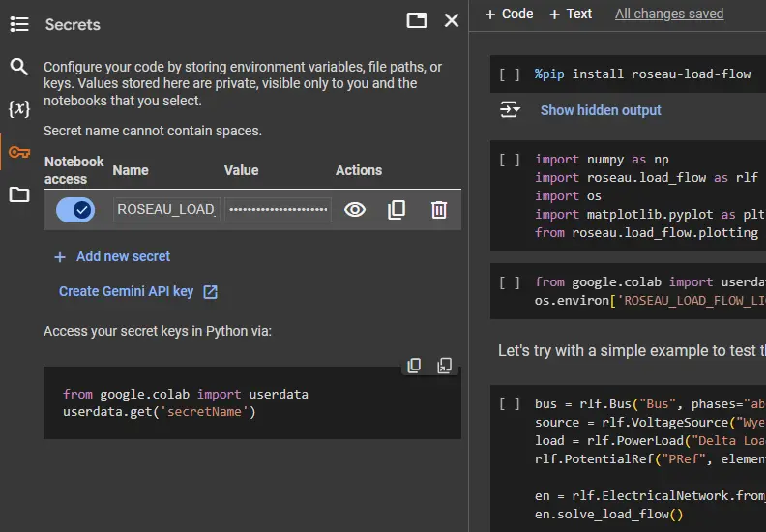The image size is (766, 532).
Task: Close the Secrets panel
Action: coord(452,20)
